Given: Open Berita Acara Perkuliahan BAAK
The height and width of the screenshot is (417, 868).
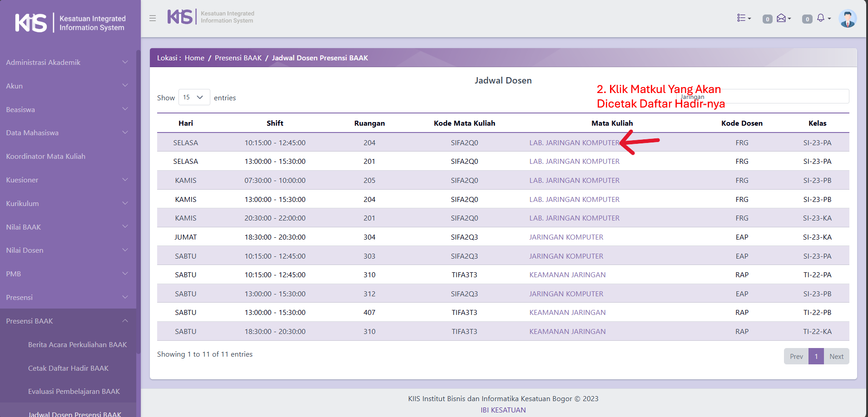Looking at the screenshot, I should (x=77, y=344).
